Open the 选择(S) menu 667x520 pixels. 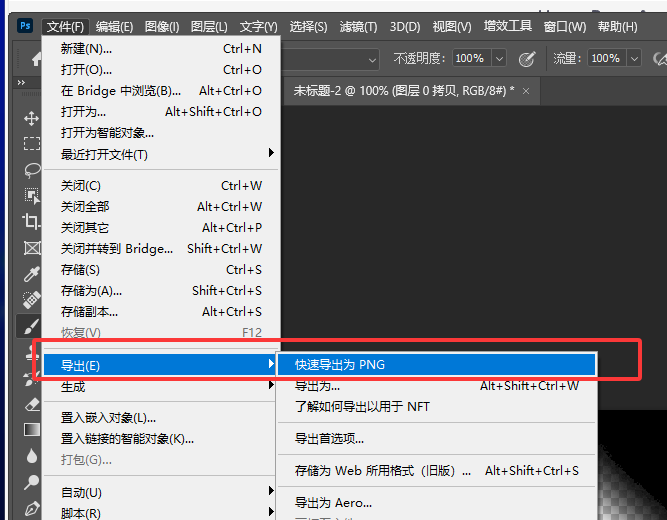[308, 27]
